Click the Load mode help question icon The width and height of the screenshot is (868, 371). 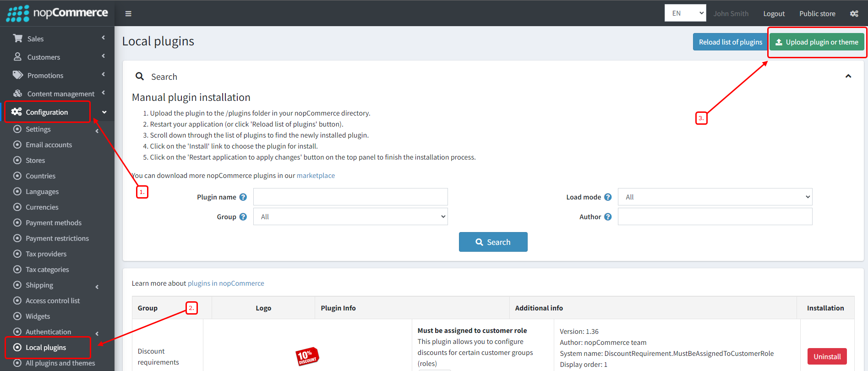tap(608, 197)
